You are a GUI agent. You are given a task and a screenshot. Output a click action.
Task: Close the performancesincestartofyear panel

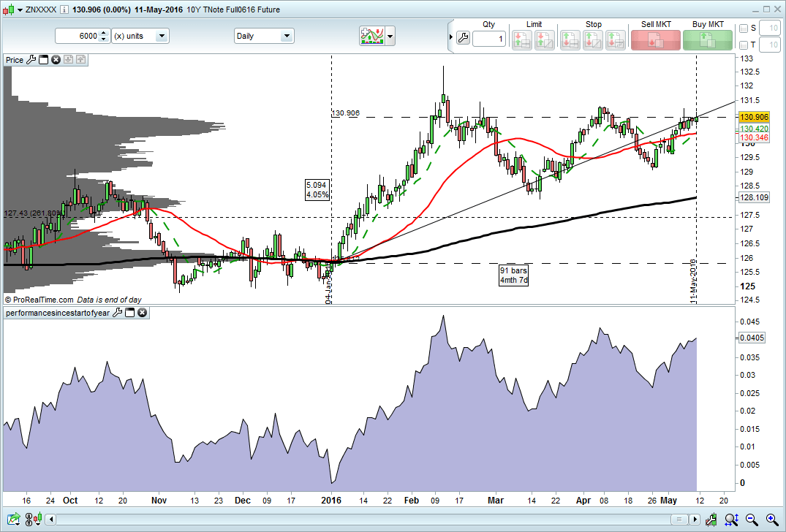(x=143, y=313)
